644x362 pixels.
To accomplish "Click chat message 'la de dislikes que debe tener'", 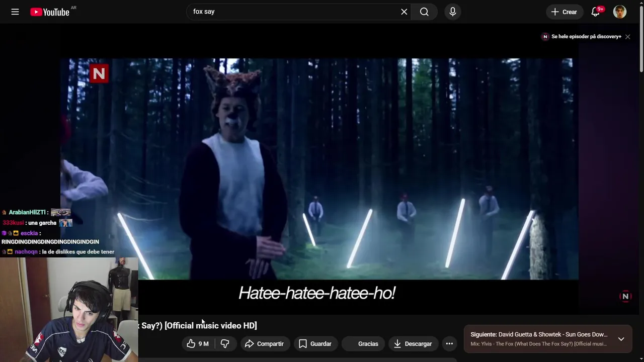I will tap(78, 252).
